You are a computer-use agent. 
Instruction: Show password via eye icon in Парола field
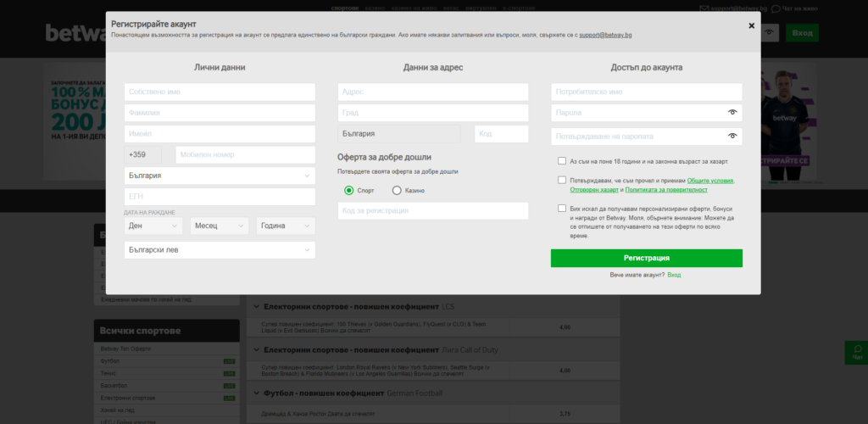point(732,113)
